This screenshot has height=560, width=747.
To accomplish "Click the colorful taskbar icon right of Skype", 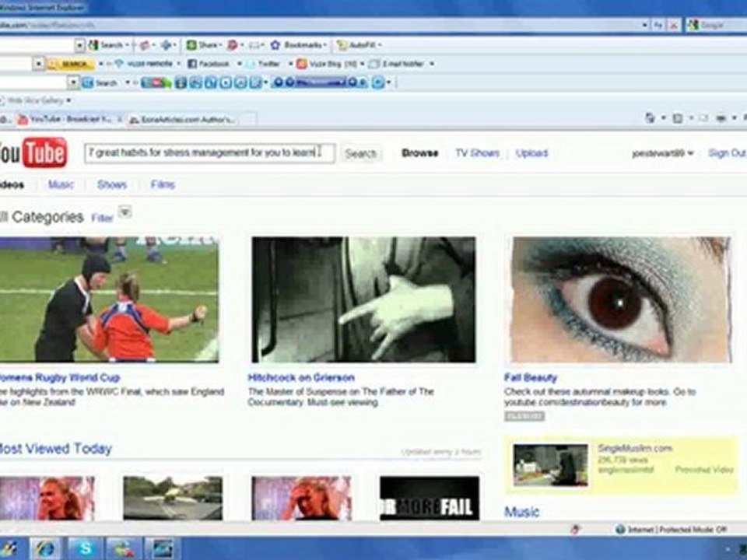I will (123, 548).
